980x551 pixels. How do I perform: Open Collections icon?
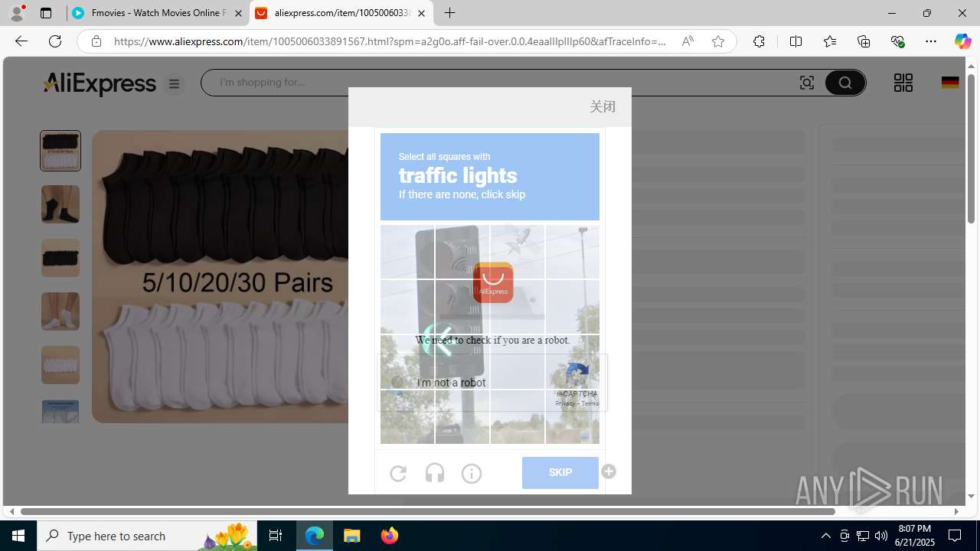[x=864, y=41]
